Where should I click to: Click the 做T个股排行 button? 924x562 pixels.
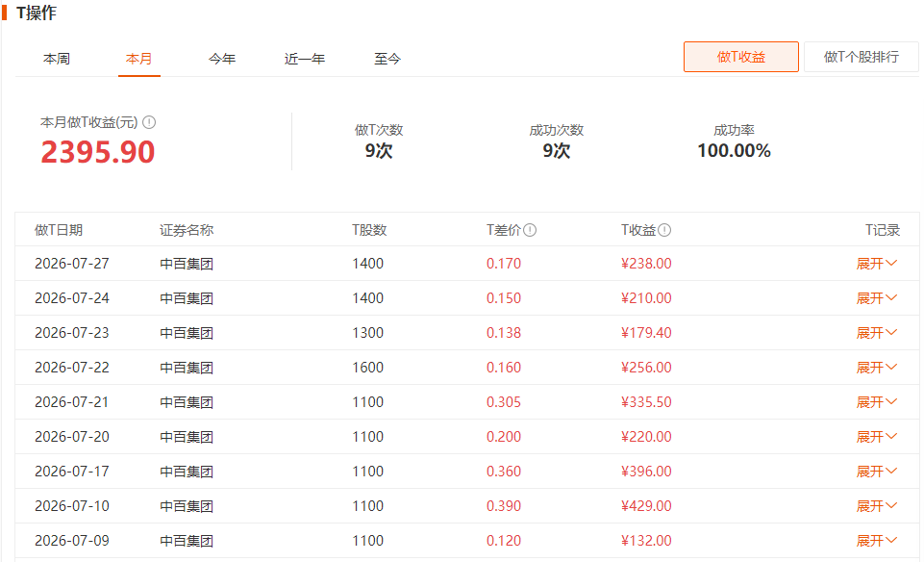click(x=861, y=57)
